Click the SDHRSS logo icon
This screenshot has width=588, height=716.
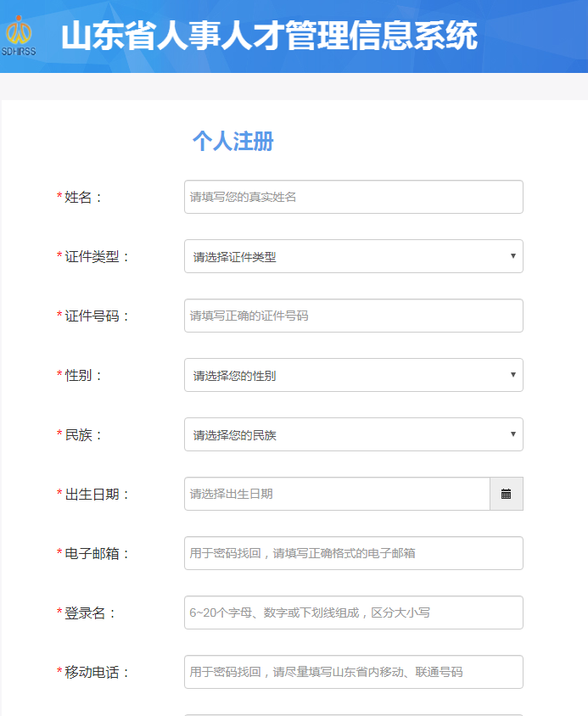(x=19, y=36)
